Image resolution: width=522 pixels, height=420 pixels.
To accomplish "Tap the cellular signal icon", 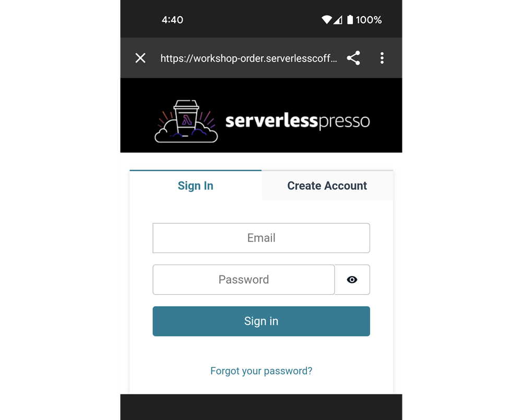I will [338, 20].
